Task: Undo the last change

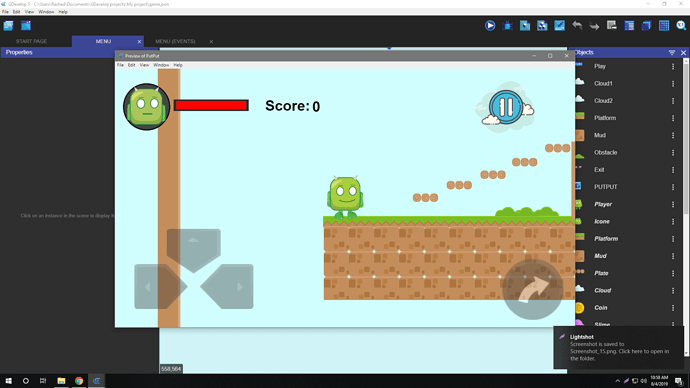Action: click(577, 26)
